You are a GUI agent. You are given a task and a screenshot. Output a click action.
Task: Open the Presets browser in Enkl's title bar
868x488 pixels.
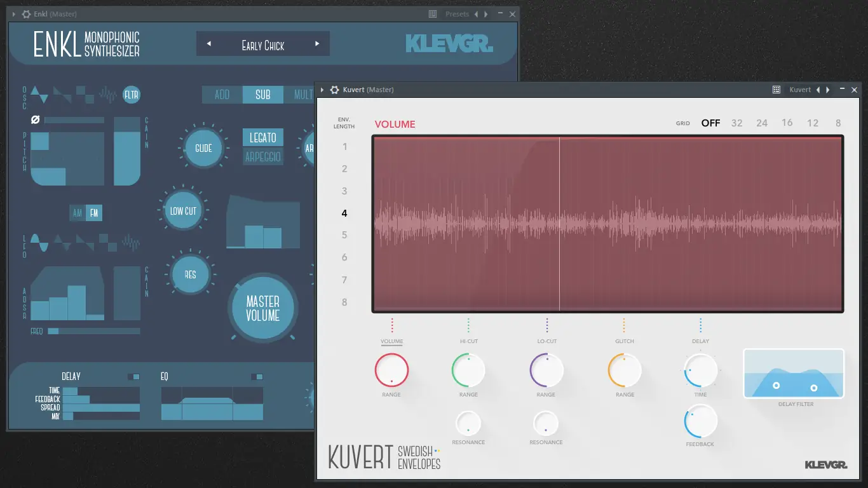pos(456,13)
